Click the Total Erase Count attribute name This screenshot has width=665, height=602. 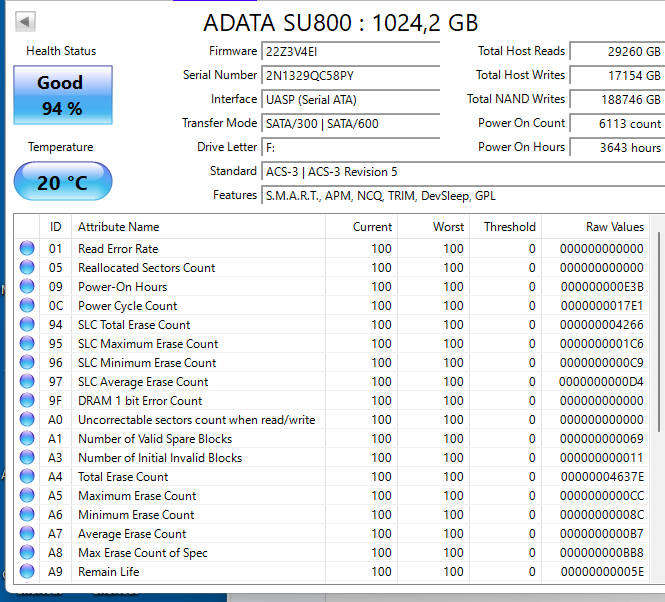point(123,477)
